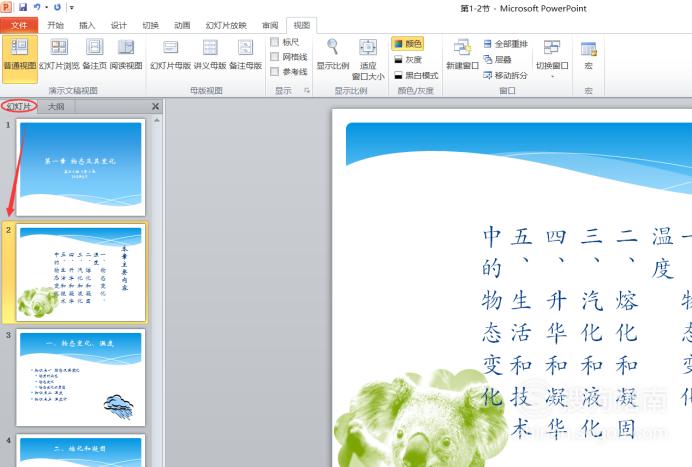Screen dimensions: 692x467
Task: Click the text column starting with 五、生活和技术
Action: (521, 333)
